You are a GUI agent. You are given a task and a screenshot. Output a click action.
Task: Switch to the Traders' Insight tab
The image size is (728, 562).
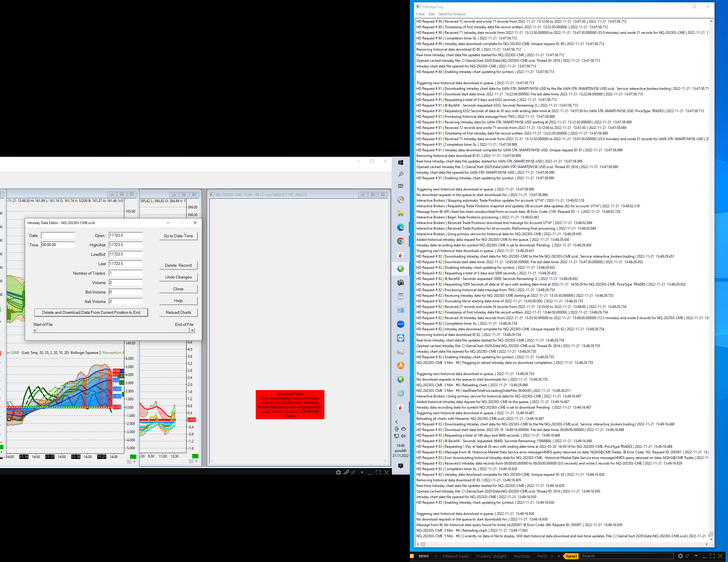point(491,556)
